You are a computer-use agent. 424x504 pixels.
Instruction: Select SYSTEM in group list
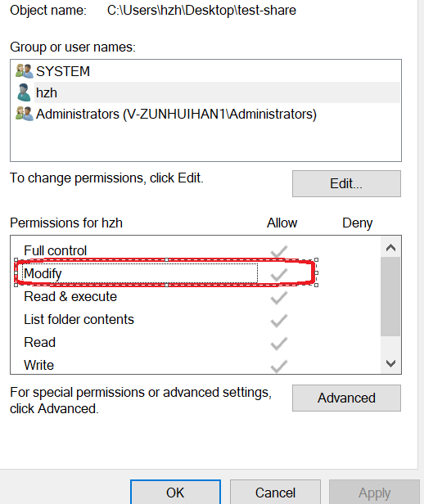[x=63, y=71]
